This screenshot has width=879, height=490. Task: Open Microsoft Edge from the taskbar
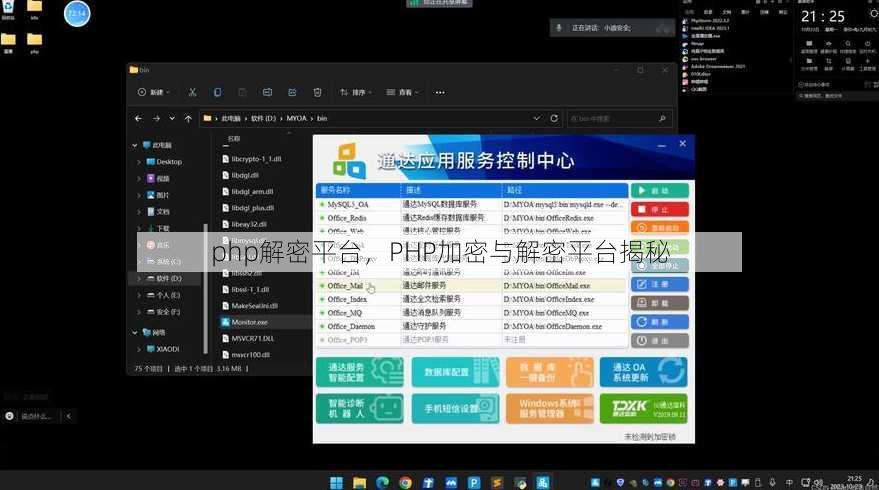382,483
